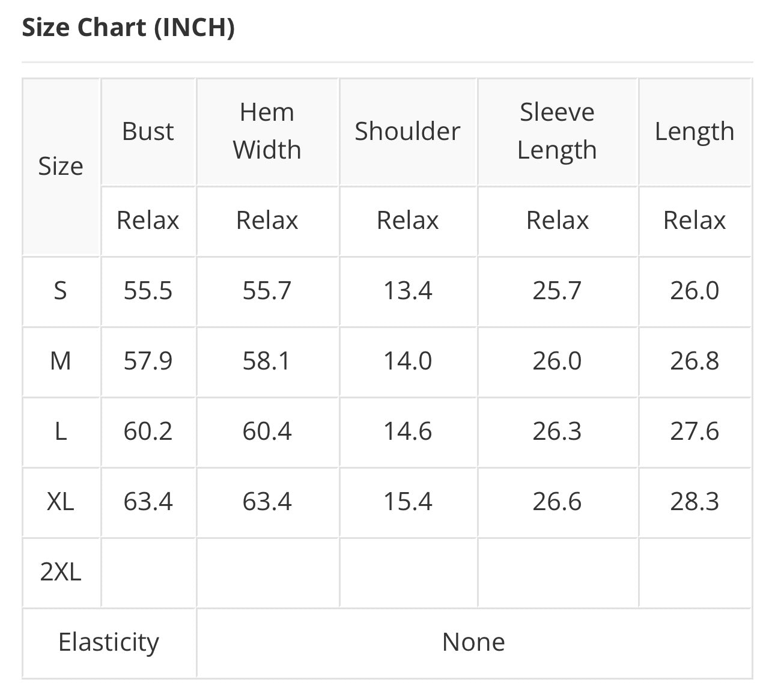The width and height of the screenshot is (775, 700).
Task: Select the 2XL size row label
Action: (61, 572)
